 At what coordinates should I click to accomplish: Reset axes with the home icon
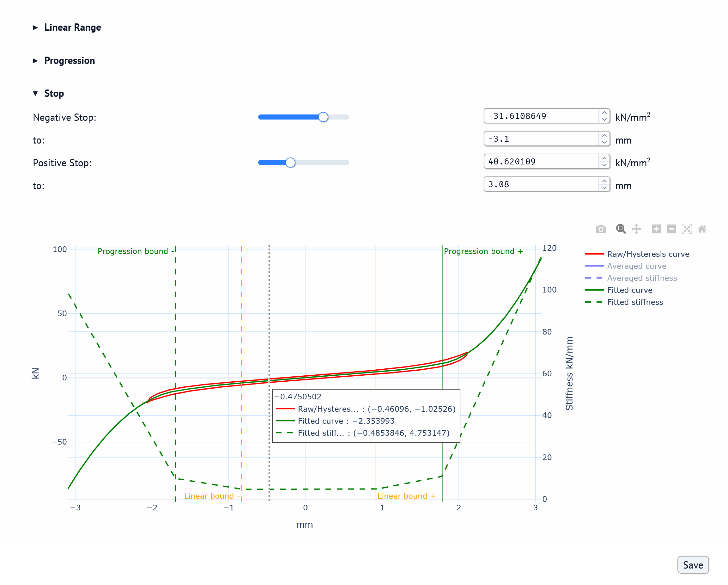coord(702,229)
